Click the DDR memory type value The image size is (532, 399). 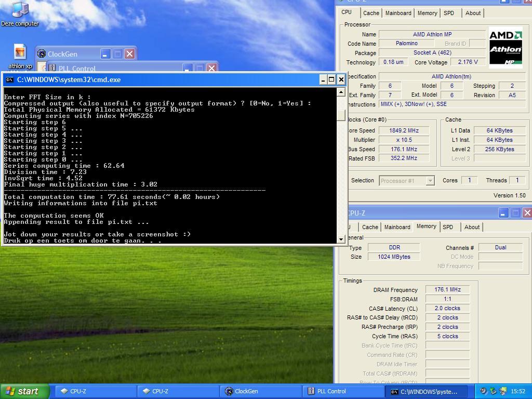click(x=394, y=247)
